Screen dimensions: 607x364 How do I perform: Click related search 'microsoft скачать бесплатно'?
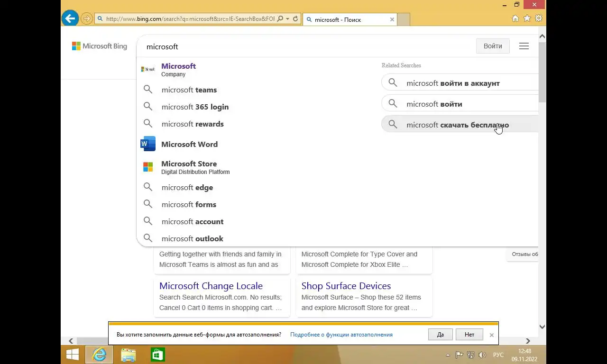(460, 125)
